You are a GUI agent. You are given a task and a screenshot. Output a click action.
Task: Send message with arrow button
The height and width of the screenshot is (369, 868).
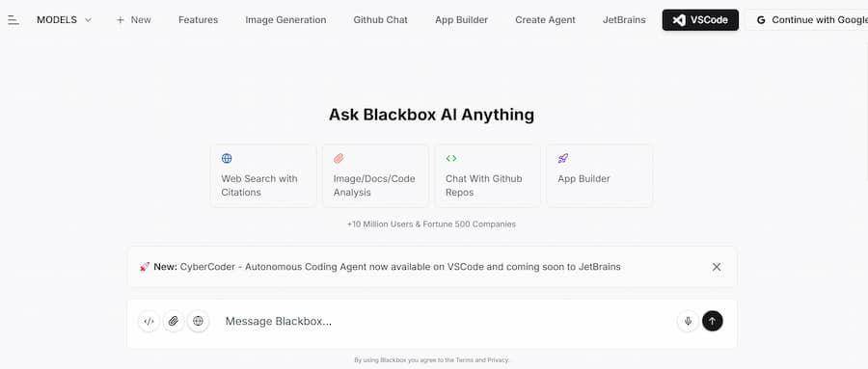[713, 321]
